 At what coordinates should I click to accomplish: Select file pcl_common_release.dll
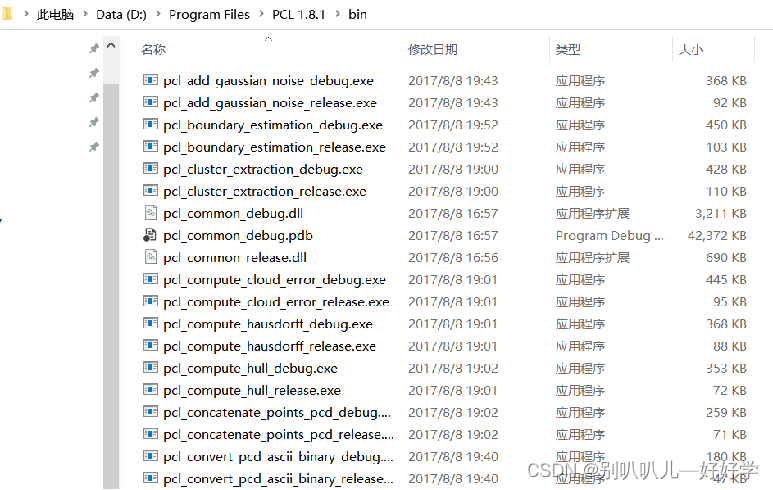(x=235, y=257)
